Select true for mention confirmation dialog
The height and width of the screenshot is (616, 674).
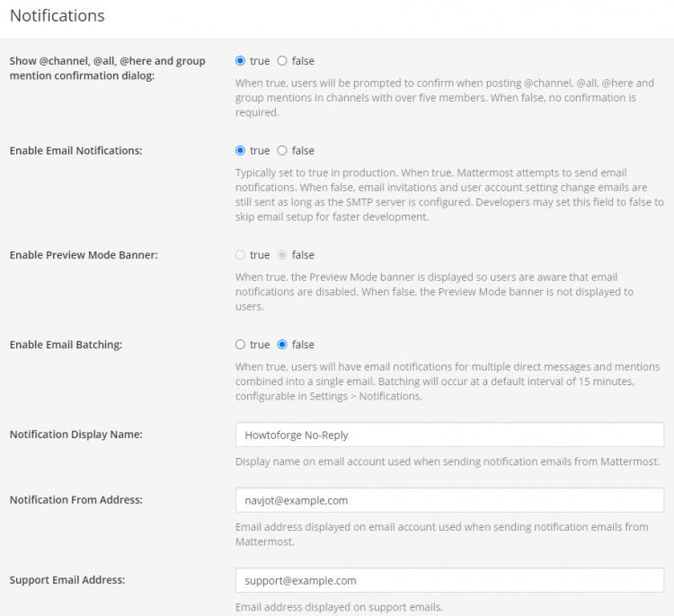(x=240, y=61)
